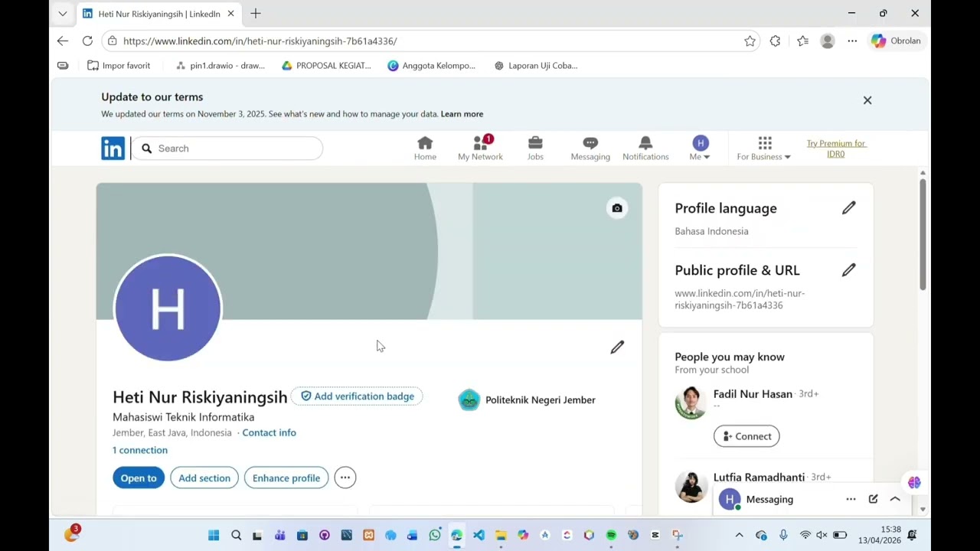Click the browser back arrow
980x551 pixels.
pos(63,41)
